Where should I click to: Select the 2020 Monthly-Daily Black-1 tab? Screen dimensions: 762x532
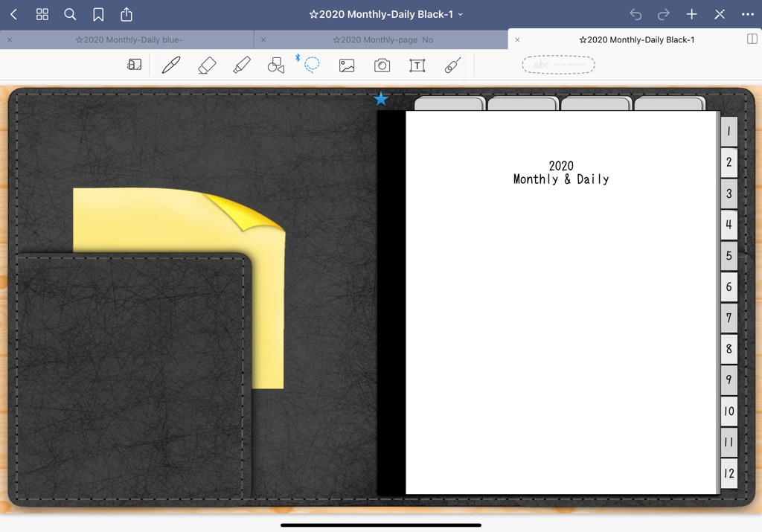tap(637, 40)
